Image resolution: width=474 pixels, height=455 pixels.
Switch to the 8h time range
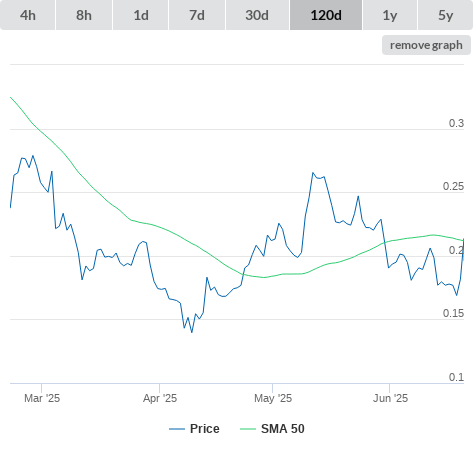[84, 15]
